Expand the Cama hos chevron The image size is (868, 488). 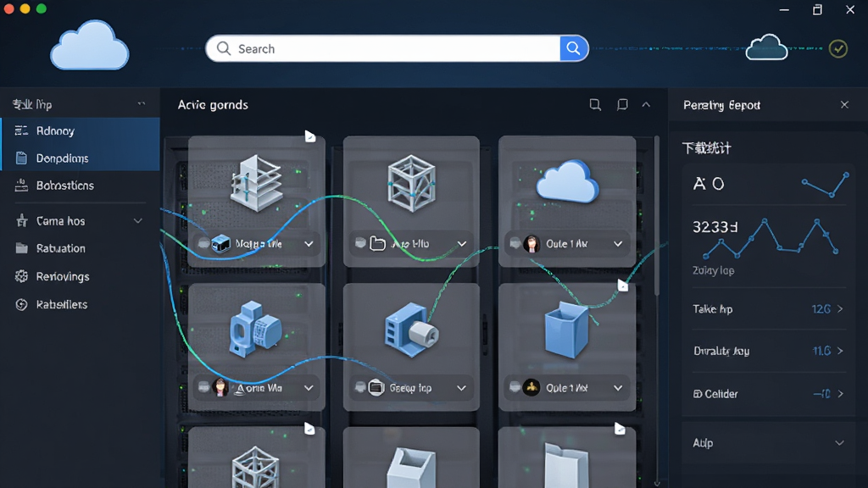click(x=138, y=221)
